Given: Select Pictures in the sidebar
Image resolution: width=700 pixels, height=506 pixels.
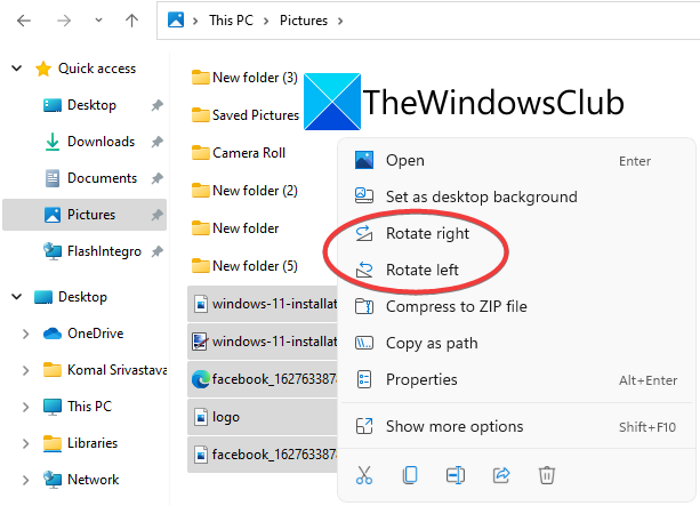Looking at the screenshot, I should (x=85, y=215).
